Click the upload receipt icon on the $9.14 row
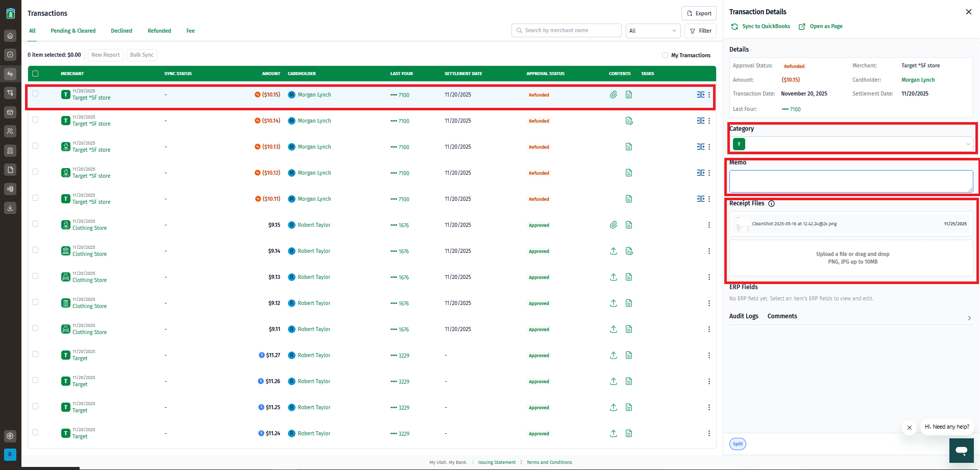This screenshot has height=470, width=980. [614, 251]
